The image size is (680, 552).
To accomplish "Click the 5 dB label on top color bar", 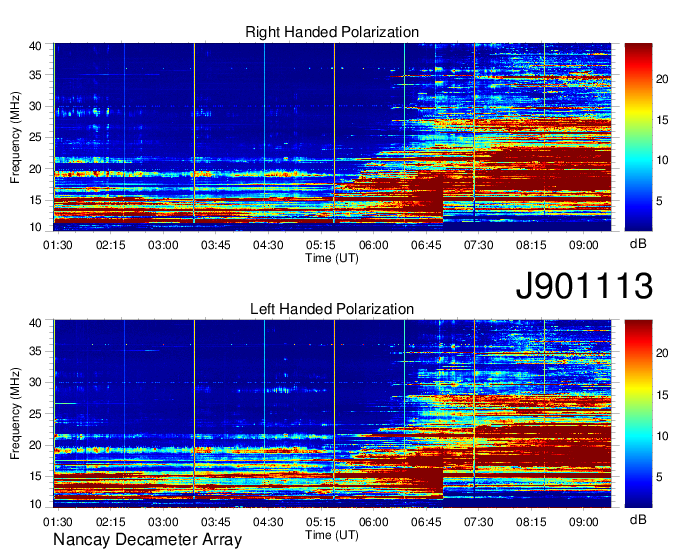I will (659, 201).
